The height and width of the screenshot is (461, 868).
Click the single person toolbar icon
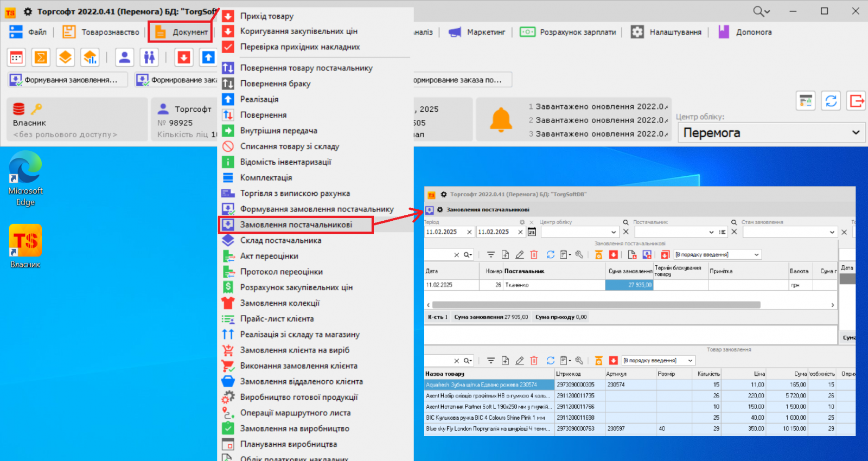124,57
